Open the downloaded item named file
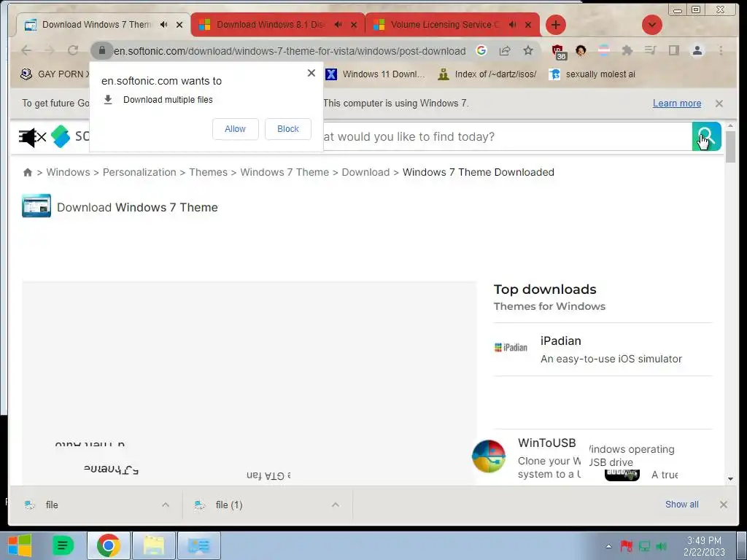The image size is (747, 560). 52,505
